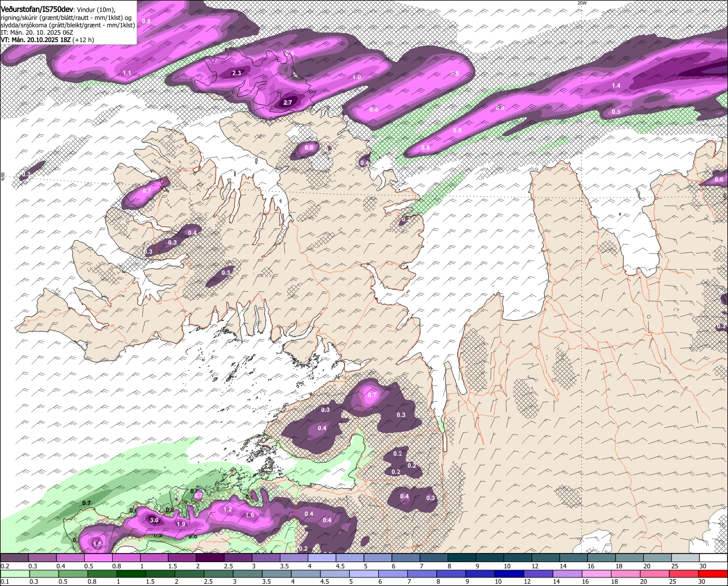This screenshot has width=728, height=586.
Task: Select the initial time line 'IT: Mán. 20. 10. 2025 06Z'
Action: 37,32
